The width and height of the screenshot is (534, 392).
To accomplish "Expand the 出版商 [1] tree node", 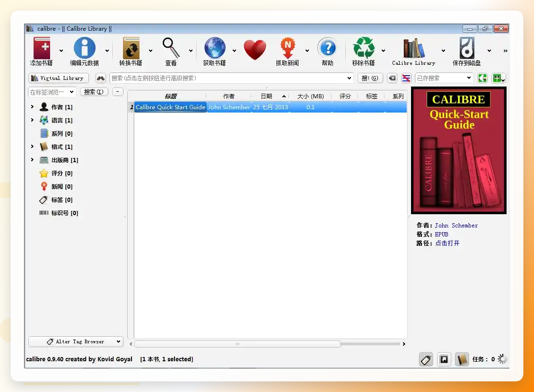I will click(x=32, y=160).
